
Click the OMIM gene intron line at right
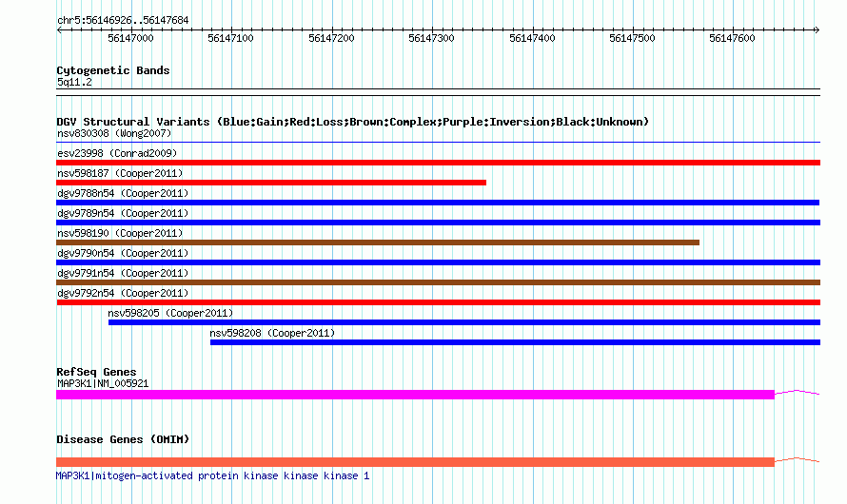(x=798, y=459)
